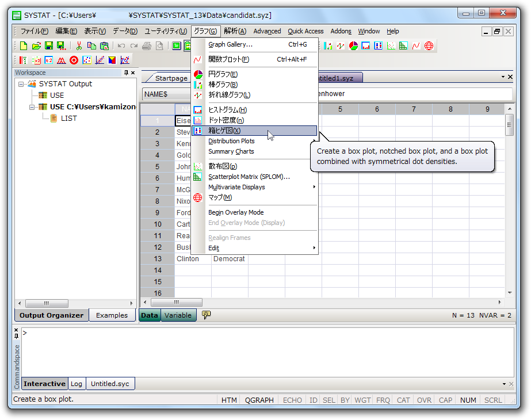Click the Print toolbar icon
Viewport: 531px width, 420px height.
click(x=147, y=45)
